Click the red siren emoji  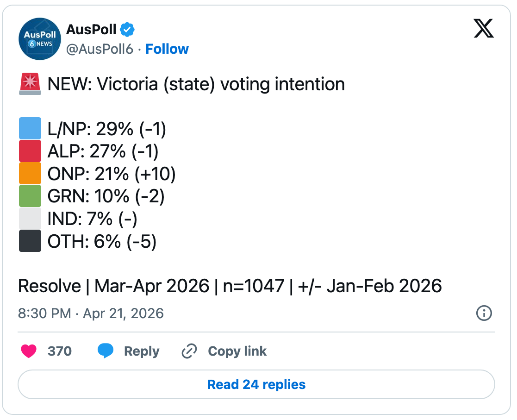coord(30,85)
